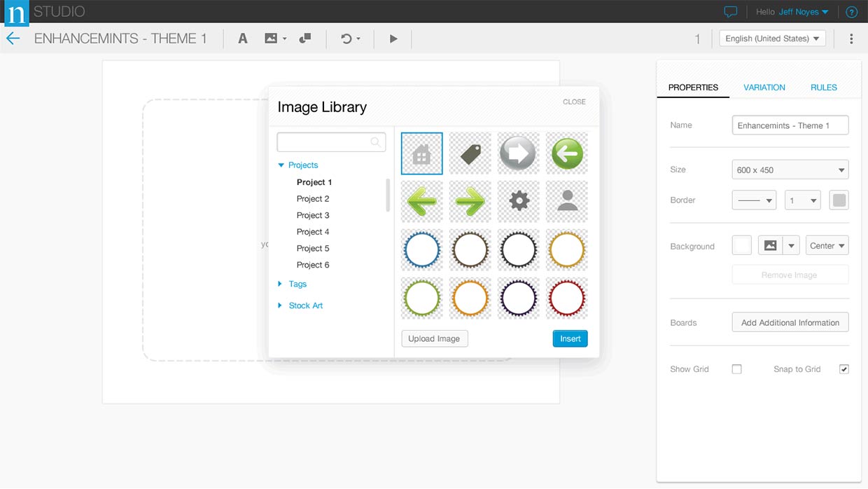Expand the Stock Art section
Viewport: 868px width, 489px height.
pyautogui.click(x=281, y=305)
